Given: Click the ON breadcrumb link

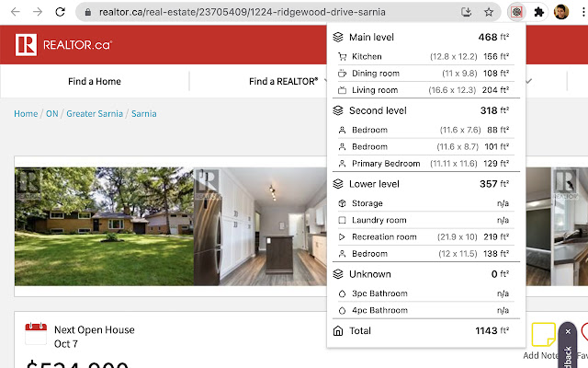Looking at the screenshot, I should (52, 113).
